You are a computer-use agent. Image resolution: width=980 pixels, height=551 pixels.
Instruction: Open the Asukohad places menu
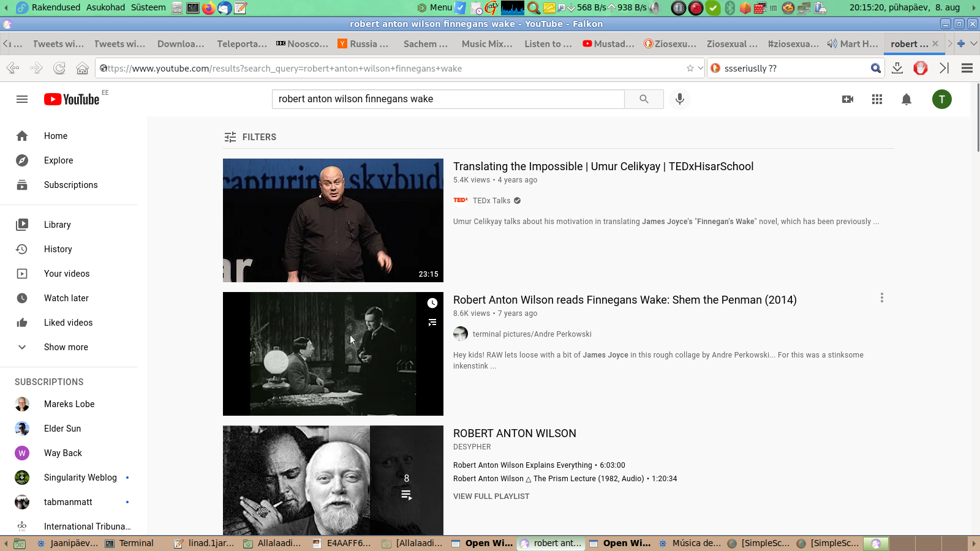tap(105, 7)
